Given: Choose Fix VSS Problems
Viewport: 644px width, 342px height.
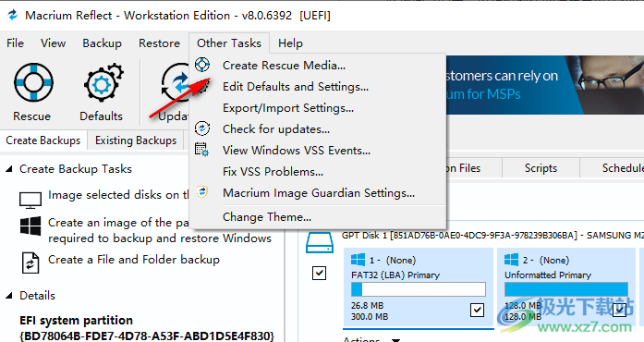Looking at the screenshot, I should click(x=318, y=172).
